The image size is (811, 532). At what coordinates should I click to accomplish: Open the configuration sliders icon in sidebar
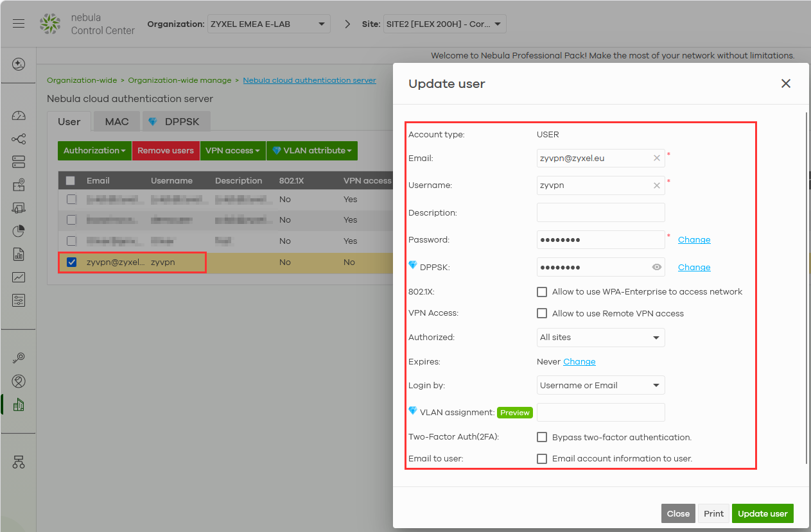[19, 300]
